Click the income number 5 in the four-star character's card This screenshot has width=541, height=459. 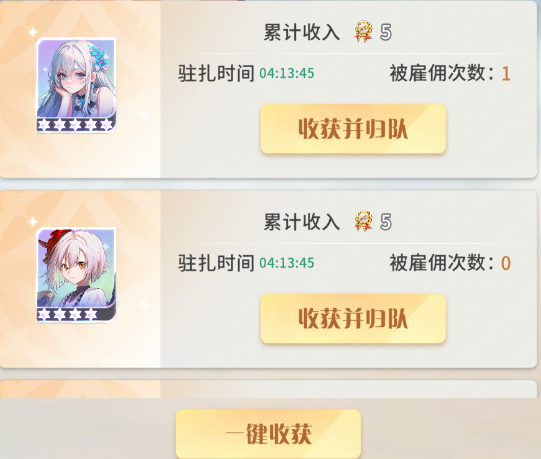click(386, 222)
